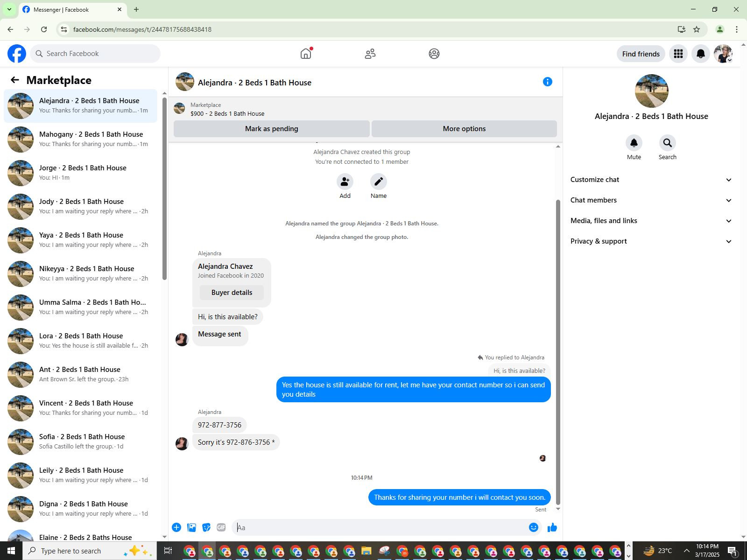The image size is (747, 560).
Task: Open the browser tab search dropdown
Action: pyautogui.click(x=9, y=9)
